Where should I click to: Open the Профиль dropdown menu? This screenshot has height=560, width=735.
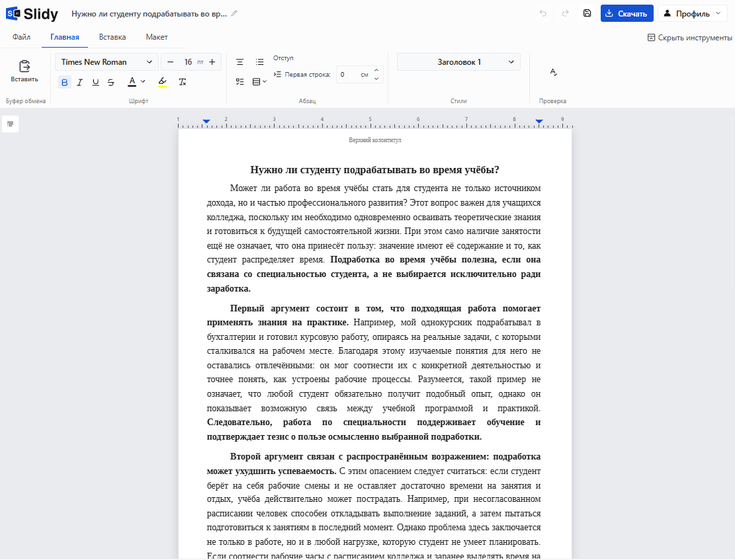pos(693,14)
